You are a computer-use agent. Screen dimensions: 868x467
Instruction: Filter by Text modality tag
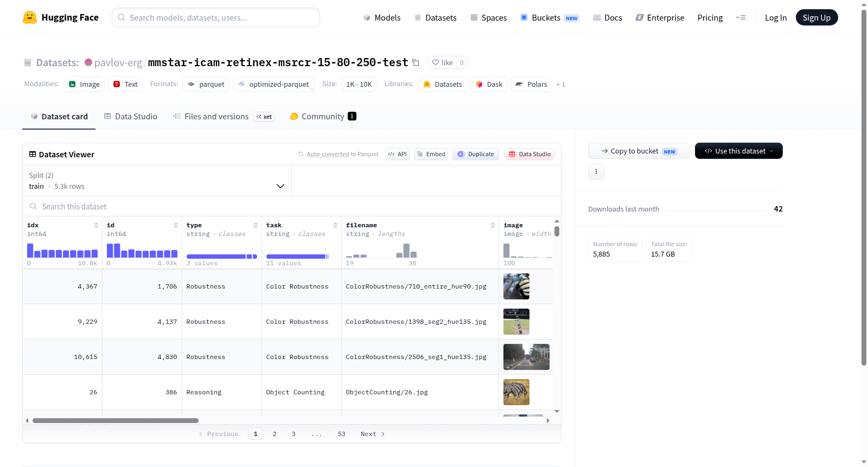[125, 84]
